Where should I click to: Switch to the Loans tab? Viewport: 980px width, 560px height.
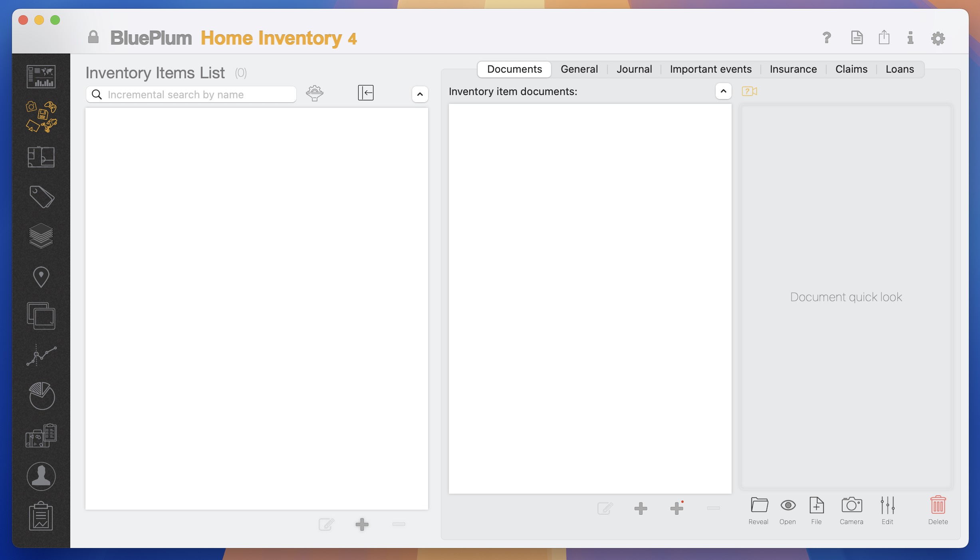[x=900, y=69]
